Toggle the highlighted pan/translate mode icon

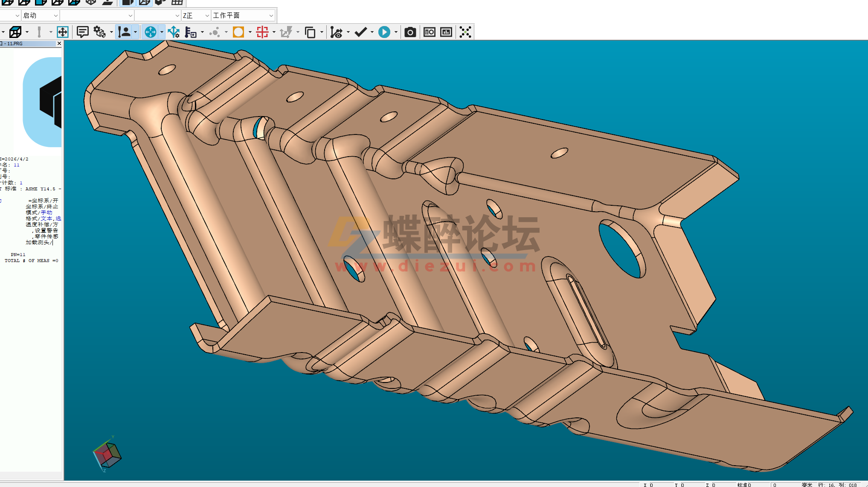pyautogui.click(x=151, y=32)
